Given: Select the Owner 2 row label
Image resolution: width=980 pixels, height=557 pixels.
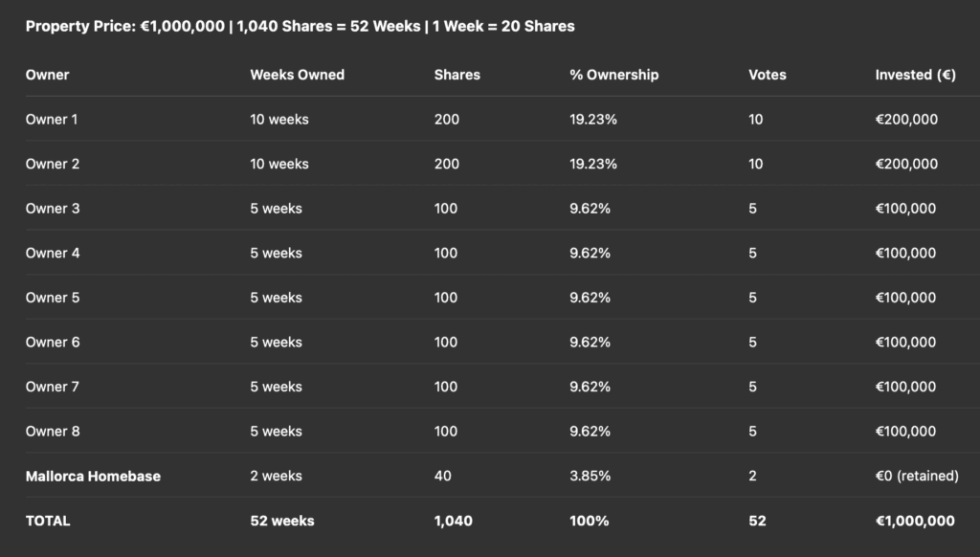Looking at the screenshot, I should coord(53,164).
